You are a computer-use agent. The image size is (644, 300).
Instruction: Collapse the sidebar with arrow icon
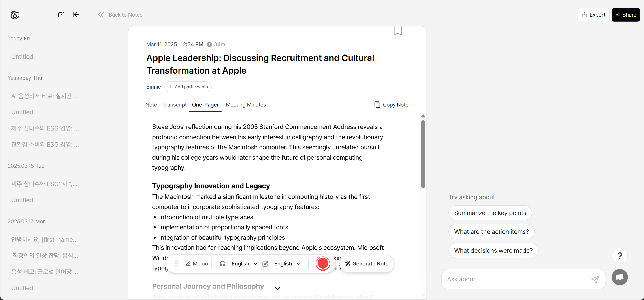(76, 15)
